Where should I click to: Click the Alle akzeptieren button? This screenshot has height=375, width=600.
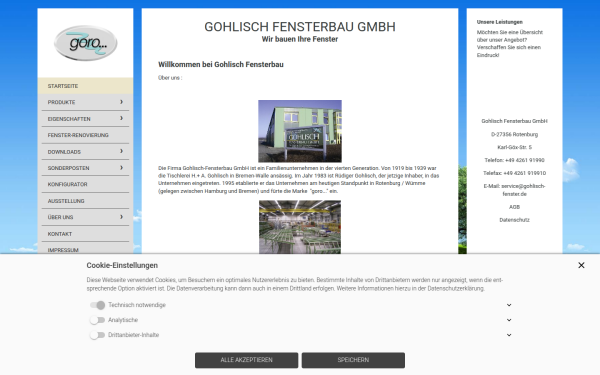[246, 360]
